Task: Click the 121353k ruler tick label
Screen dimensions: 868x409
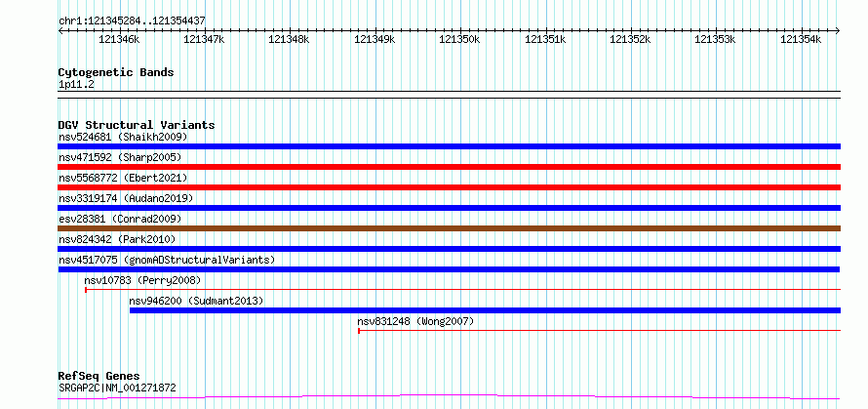Action: point(715,39)
